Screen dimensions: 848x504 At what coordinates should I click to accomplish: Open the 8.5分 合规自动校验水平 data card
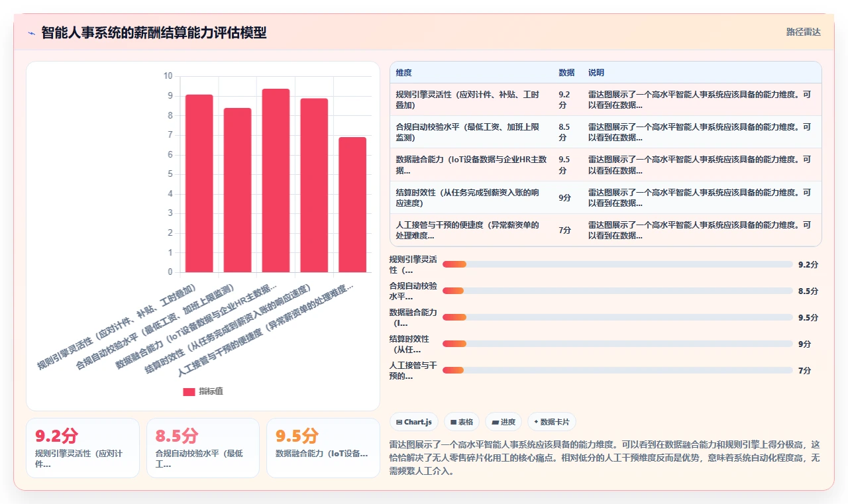coord(203,448)
